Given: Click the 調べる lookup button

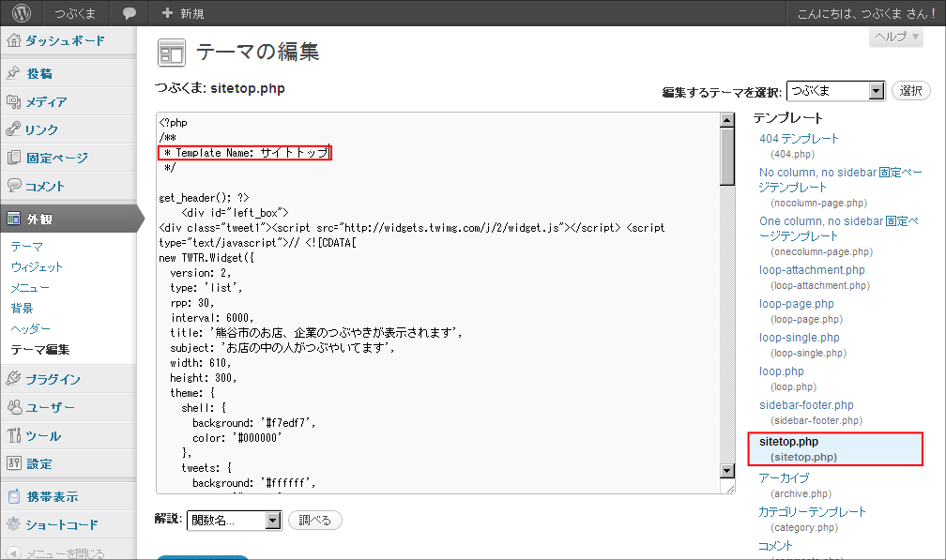Looking at the screenshot, I should [x=315, y=520].
